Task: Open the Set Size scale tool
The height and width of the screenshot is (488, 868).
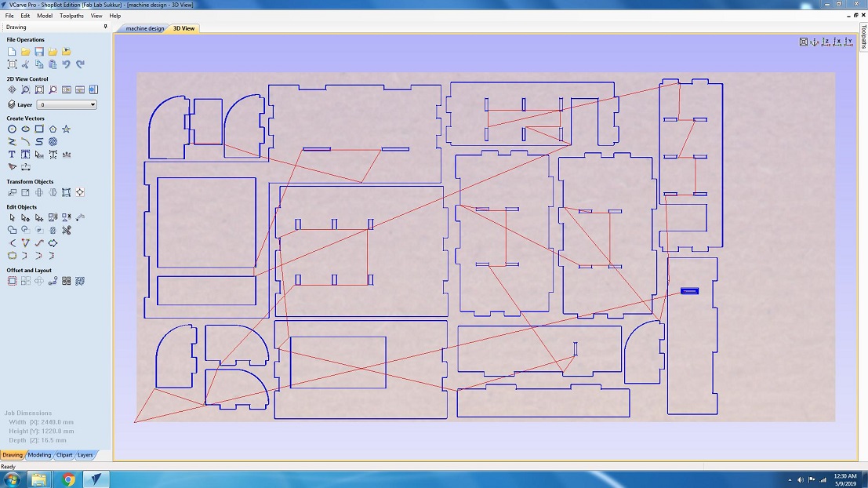Action: click(x=25, y=193)
